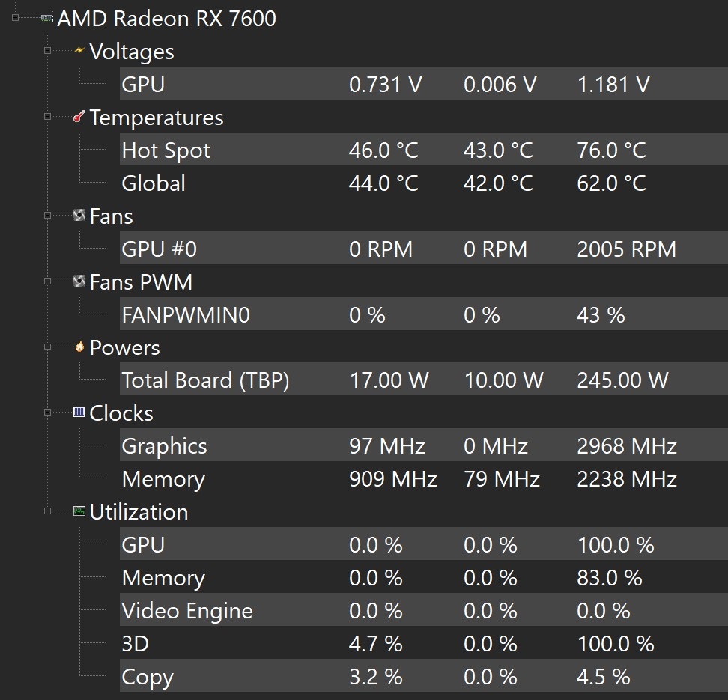Collapse the Clocks tree branch
Viewport: 728px width, 700px height.
48,413
